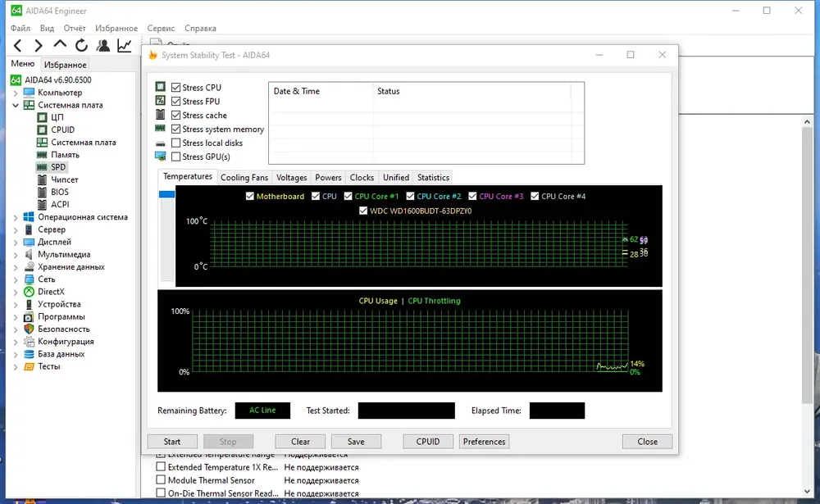Collapse the Системная плата tree node

point(15,105)
